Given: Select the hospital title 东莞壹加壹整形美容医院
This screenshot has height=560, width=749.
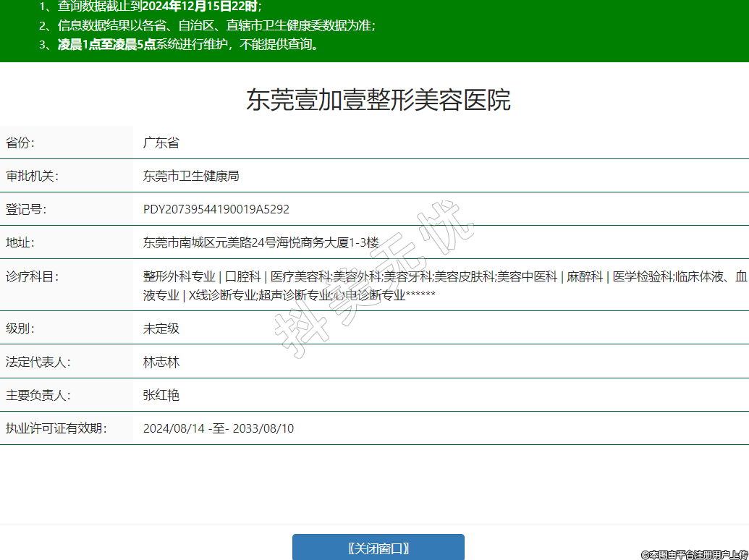Looking at the screenshot, I should (378, 100).
